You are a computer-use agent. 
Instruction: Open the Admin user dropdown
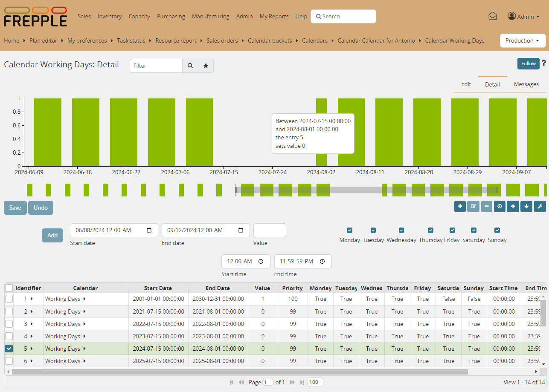523,16
